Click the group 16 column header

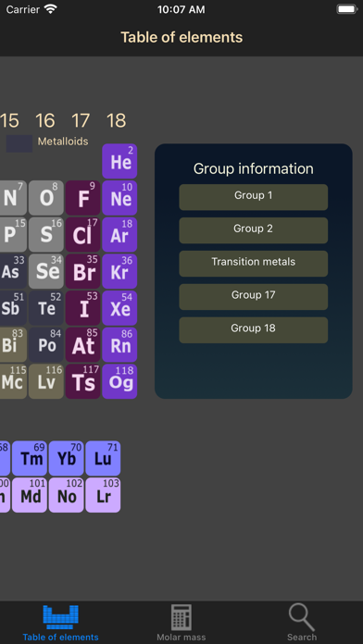(44, 120)
